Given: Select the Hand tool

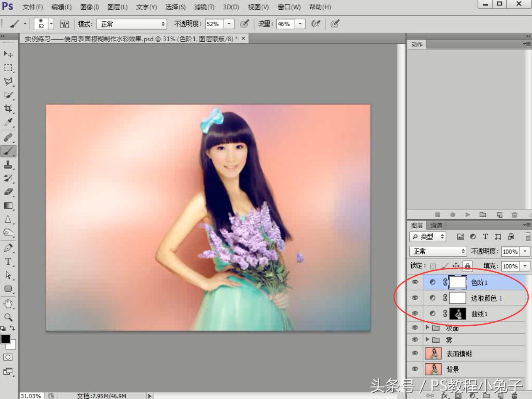Looking at the screenshot, I should [x=8, y=303].
